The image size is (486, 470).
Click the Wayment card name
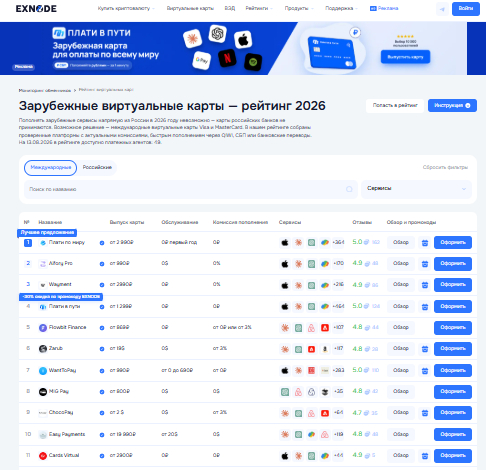click(x=60, y=284)
